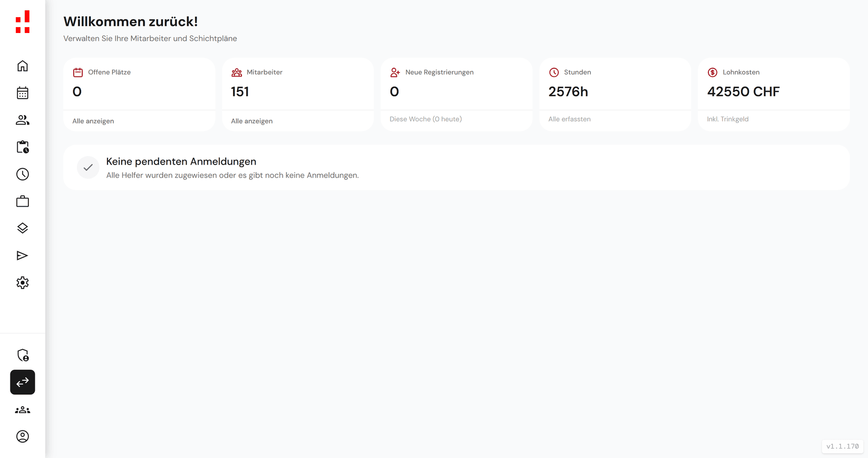Select the calendar schedule icon in sidebar
The image size is (868, 458).
(22, 93)
